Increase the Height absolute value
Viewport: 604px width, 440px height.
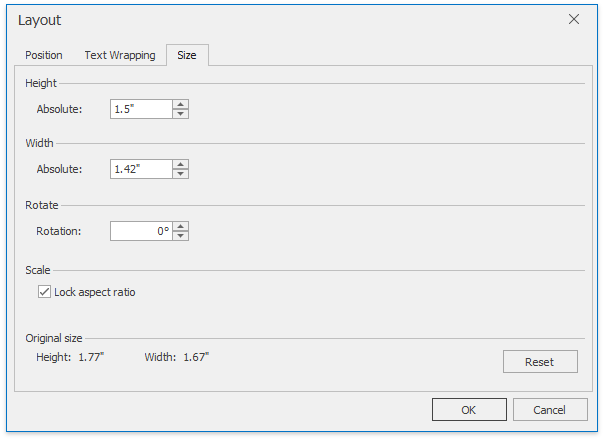tap(180, 103)
